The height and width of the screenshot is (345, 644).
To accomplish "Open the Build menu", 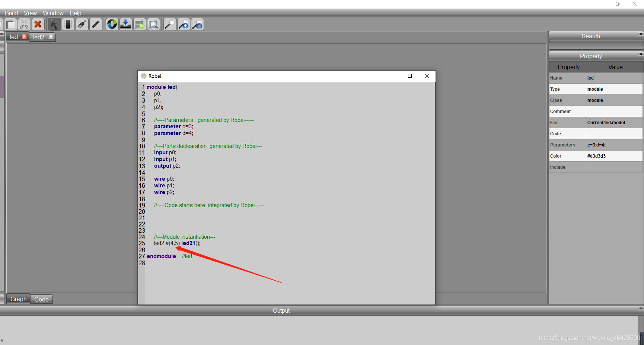I will click(x=11, y=13).
